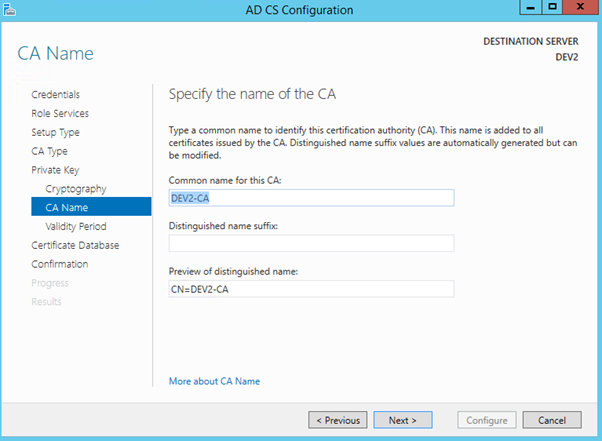
Task: Open the Role Services page
Action: point(59,114)
